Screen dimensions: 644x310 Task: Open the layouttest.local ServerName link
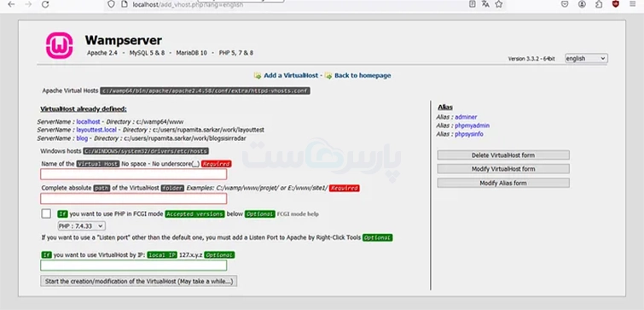point(96,130)
